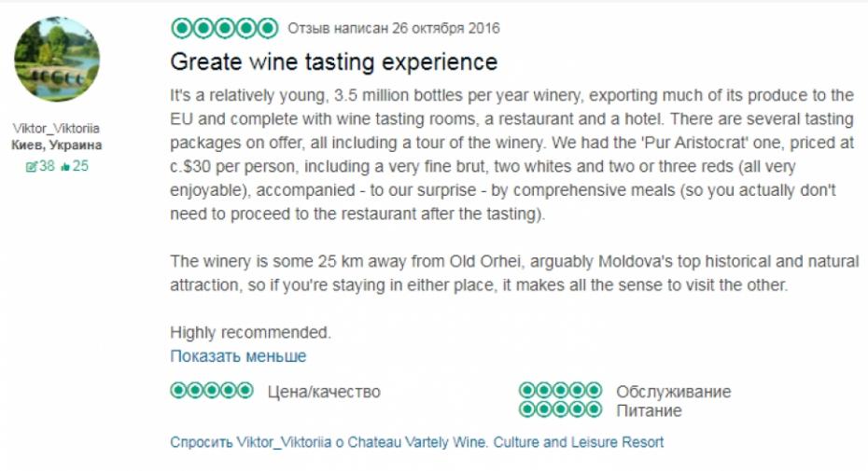
Task: Click the Питание rating bubbles
Action: (x=560, y=409)
